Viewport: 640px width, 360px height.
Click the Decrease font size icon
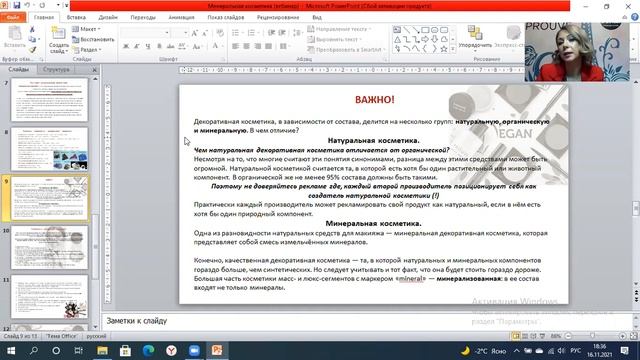point(205,33)
